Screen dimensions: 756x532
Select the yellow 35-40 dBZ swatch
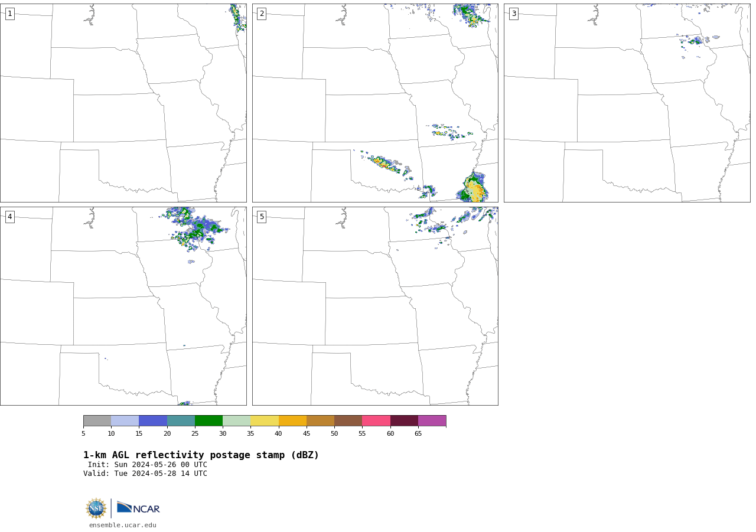pos(265,421)
